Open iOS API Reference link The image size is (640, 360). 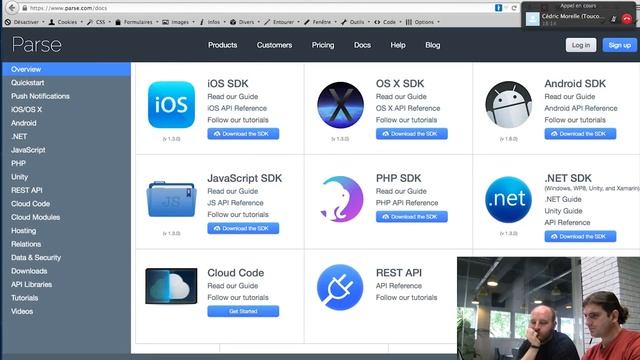pos(237,108)
